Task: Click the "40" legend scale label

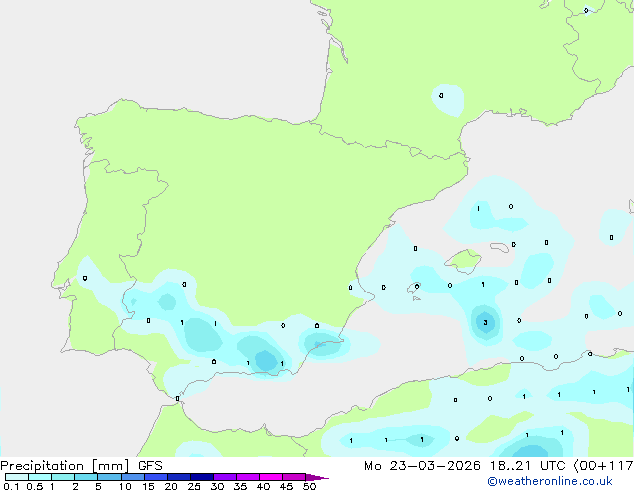Action: pyautogui.click(x=263, y=486)
